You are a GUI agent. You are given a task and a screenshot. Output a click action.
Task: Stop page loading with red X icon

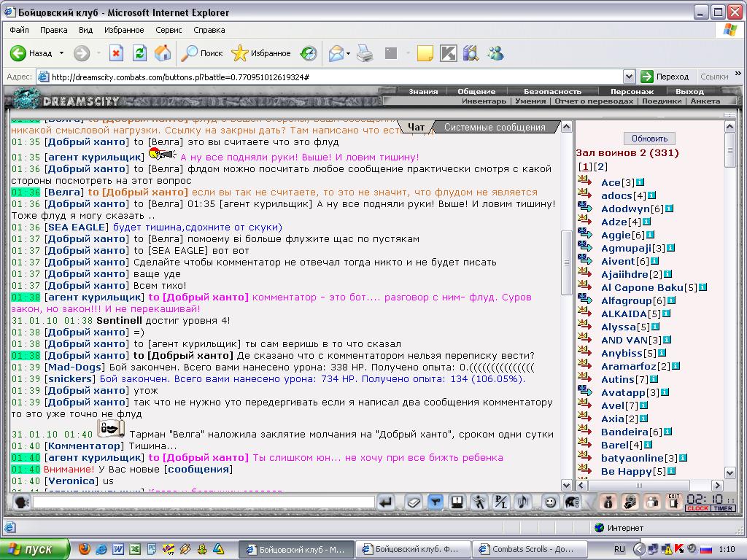click(116, 53)
